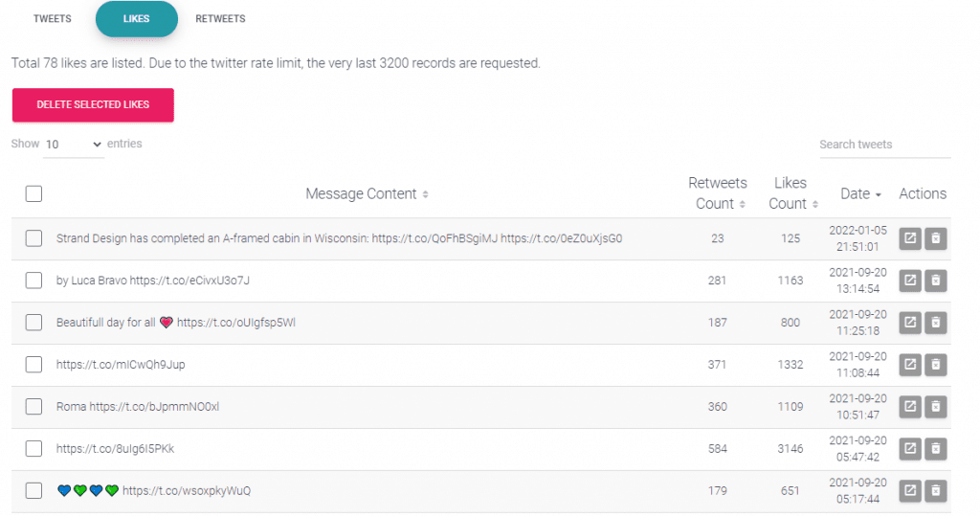
Task: Expand the Show entries count dropdown
Action: [x=73, y=145]
